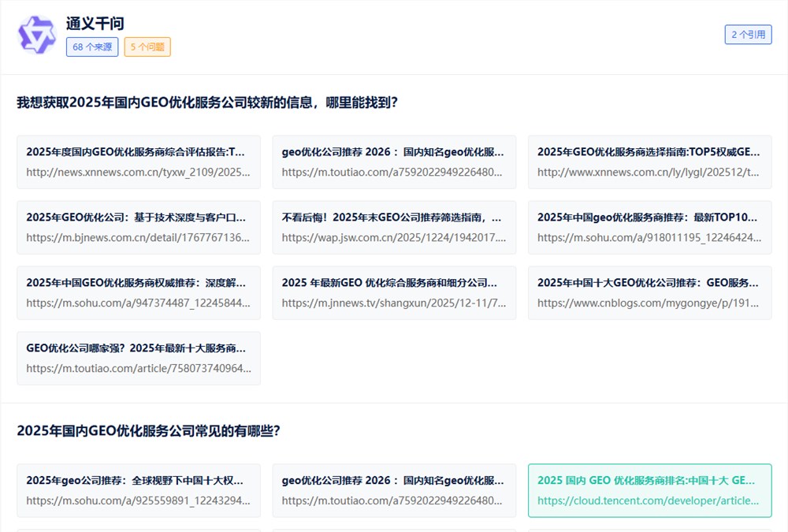Open the highlighted tencent cloud 服务商排名 source
The width and height of the screenshot is (788, 532).
649,490
